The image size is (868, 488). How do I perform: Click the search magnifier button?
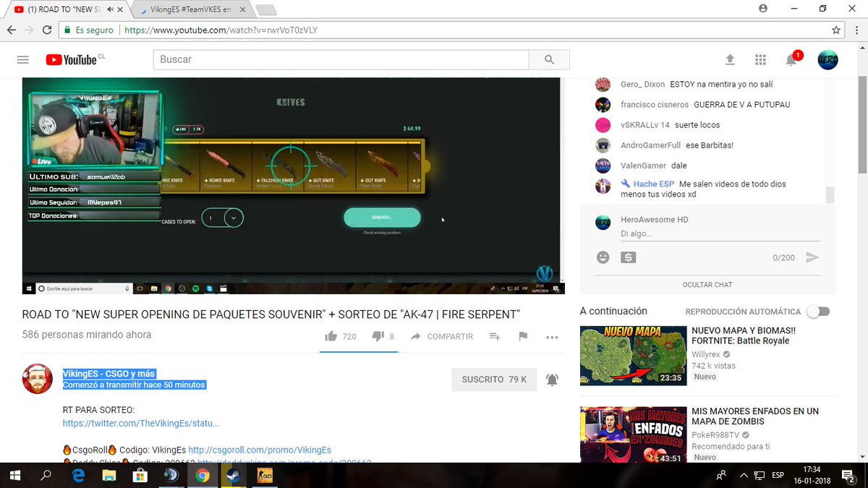pyautogui.click(x=549, y=60)
